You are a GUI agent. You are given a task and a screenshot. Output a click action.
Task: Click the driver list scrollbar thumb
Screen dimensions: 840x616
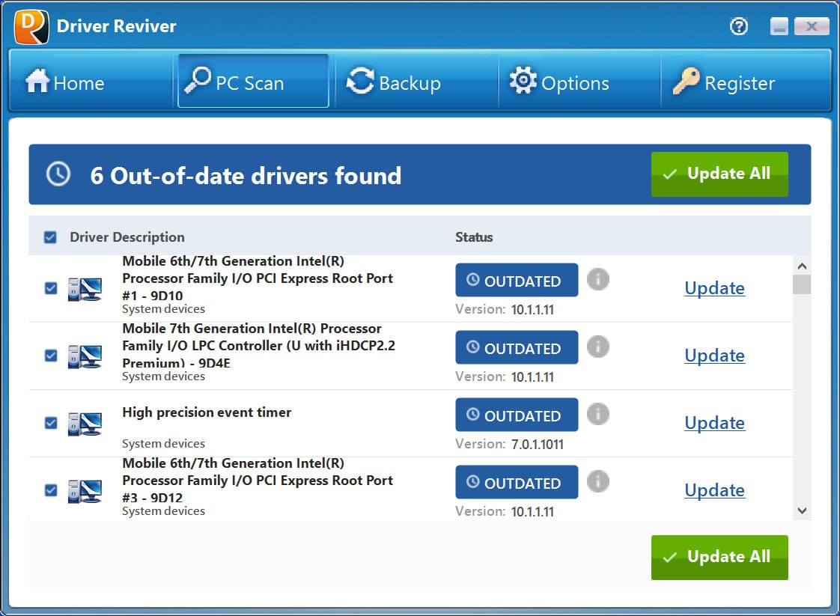[x=802, y=284]
